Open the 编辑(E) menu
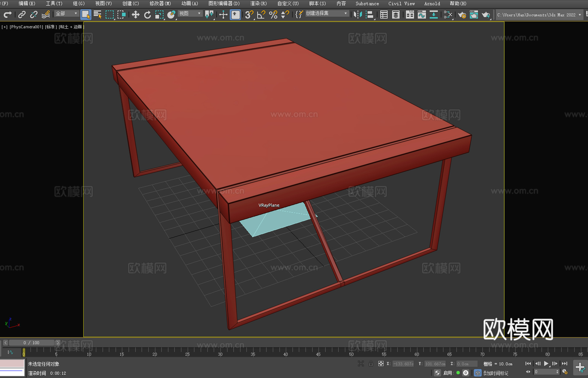This screenshot has width=588, height=378. (x=27, y=3)
